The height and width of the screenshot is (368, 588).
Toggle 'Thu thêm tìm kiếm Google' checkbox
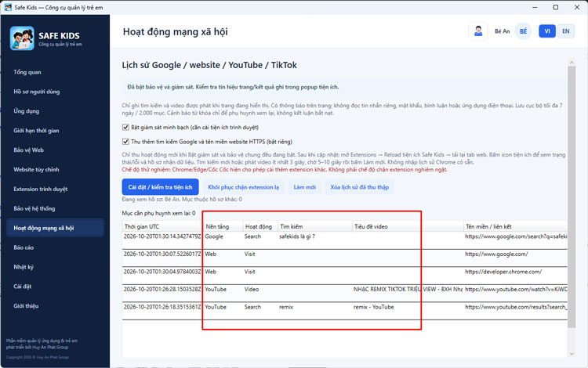point(125,142)
